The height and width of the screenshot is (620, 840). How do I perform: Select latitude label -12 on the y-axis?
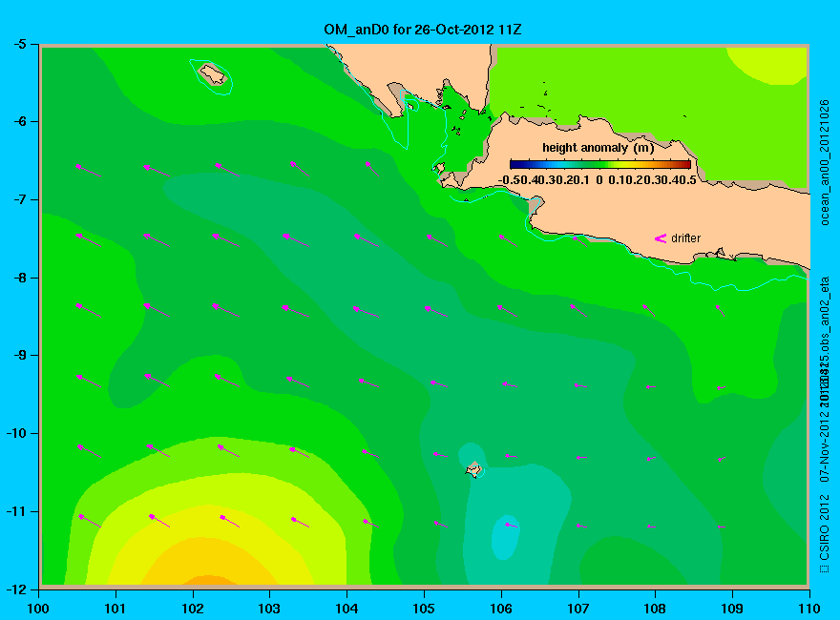16,589
